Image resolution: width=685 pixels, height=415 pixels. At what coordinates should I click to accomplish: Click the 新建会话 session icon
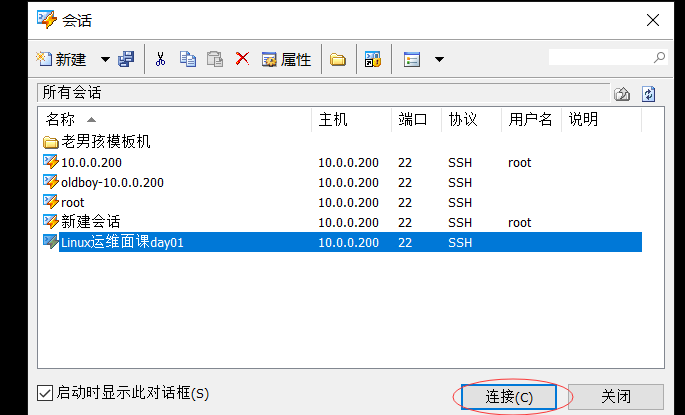coord(51,221)
